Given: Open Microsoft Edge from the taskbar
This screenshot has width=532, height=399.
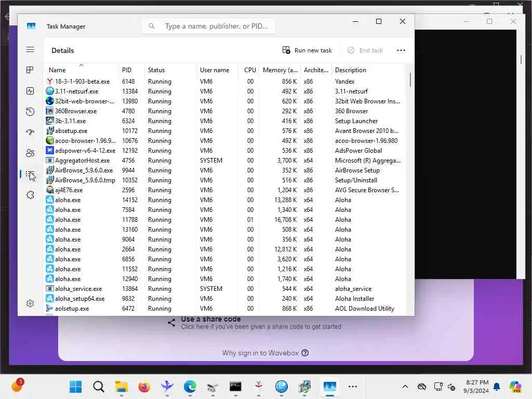Looking at the screenshot, I should 190,387.
